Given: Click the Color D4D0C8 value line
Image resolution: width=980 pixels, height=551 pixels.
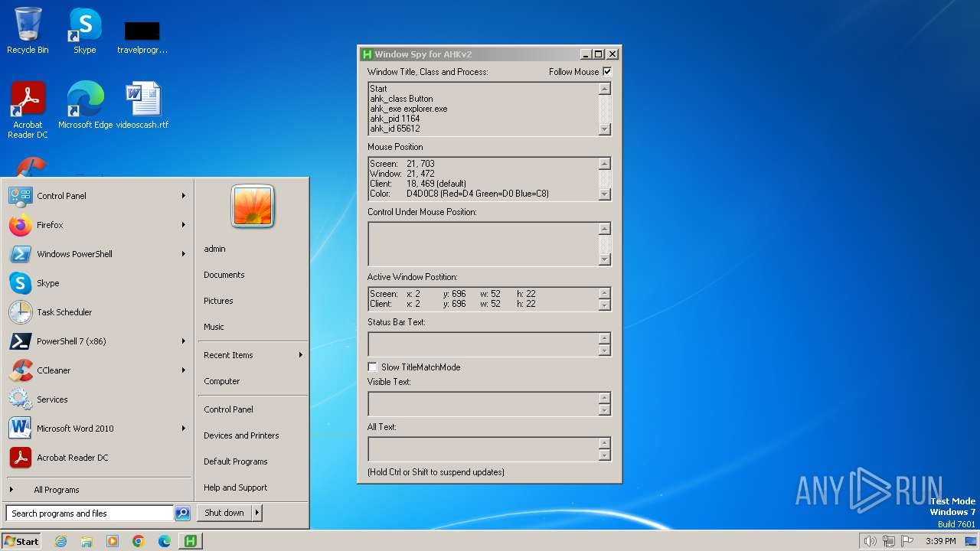Looking at the screenshot, I should click(x=459, y=194).
